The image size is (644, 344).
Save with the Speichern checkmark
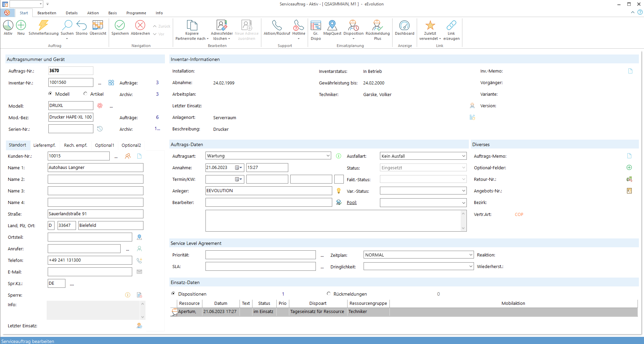point(120,25)
